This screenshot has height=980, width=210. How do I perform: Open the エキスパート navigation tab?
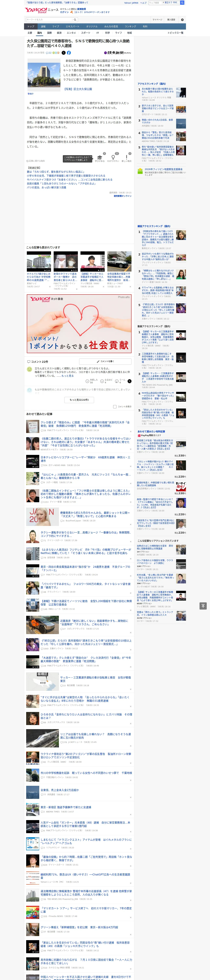[x=72, y=27]
